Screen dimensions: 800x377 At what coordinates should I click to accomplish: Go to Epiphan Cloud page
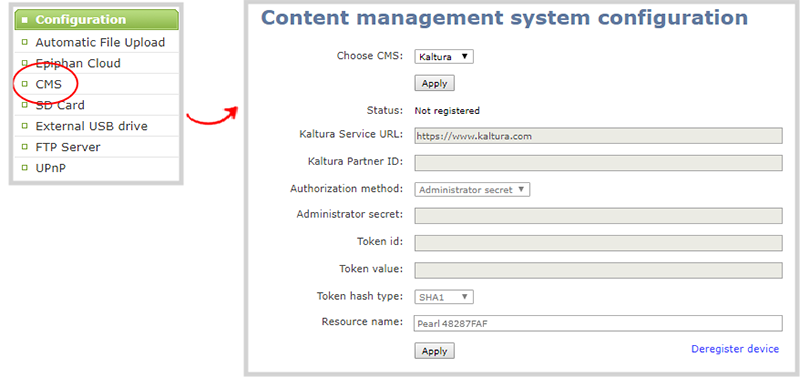point(78,63)
